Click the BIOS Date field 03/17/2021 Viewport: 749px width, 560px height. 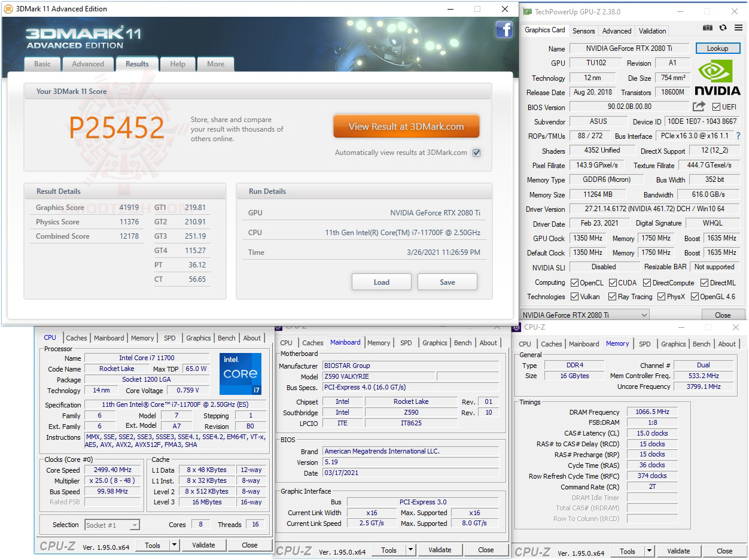tap(410, 473)
